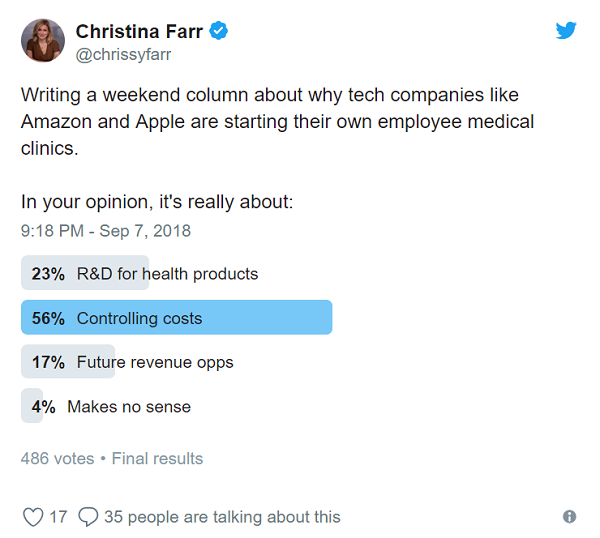The width and height of the screenshot is (600, 538).
Task: Open the tweet info icon
Action: 569,517
